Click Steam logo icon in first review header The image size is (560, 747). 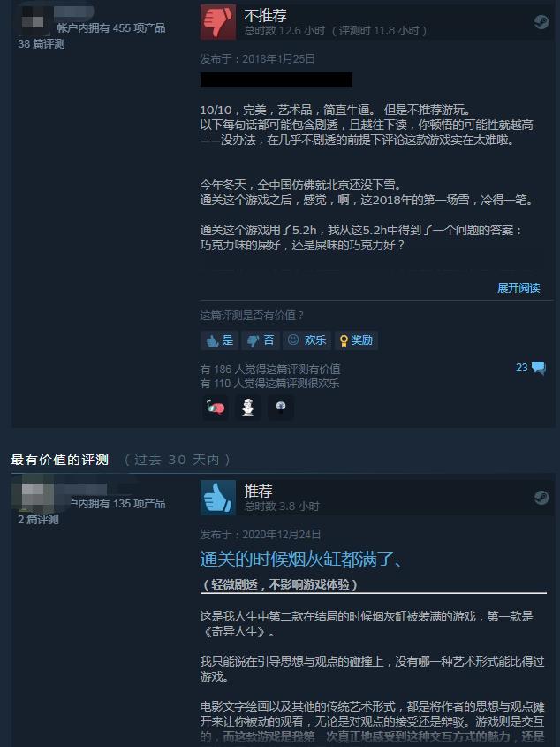(541, 21)
